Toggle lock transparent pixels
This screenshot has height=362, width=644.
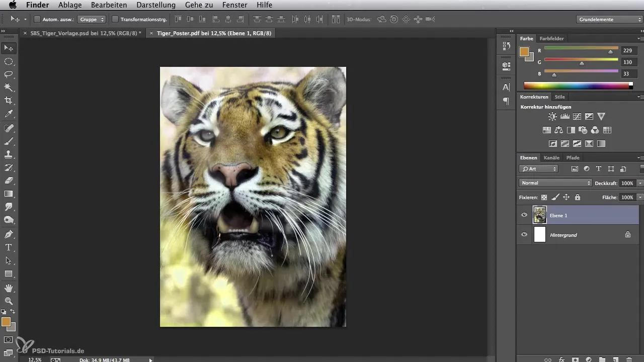(544, 198)
